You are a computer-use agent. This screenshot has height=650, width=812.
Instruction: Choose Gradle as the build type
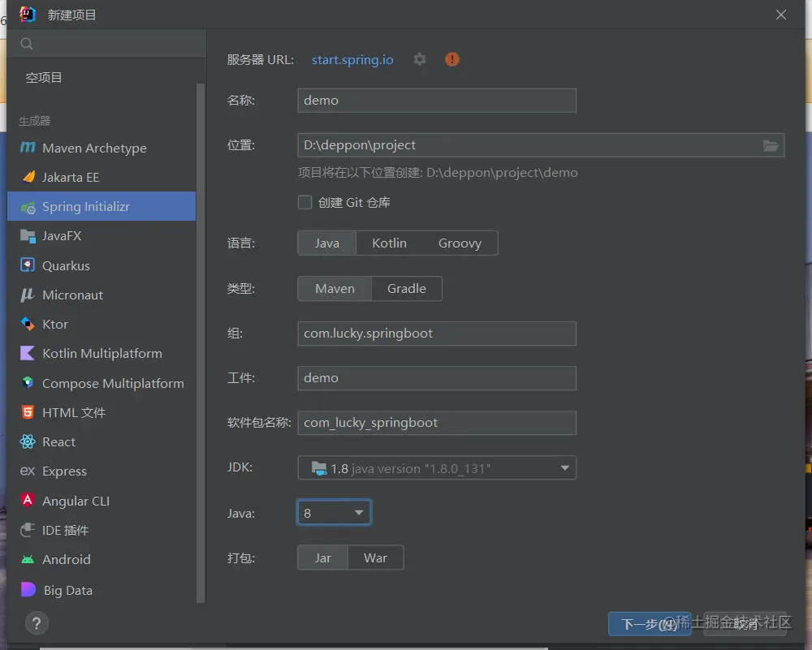(407, 289)
